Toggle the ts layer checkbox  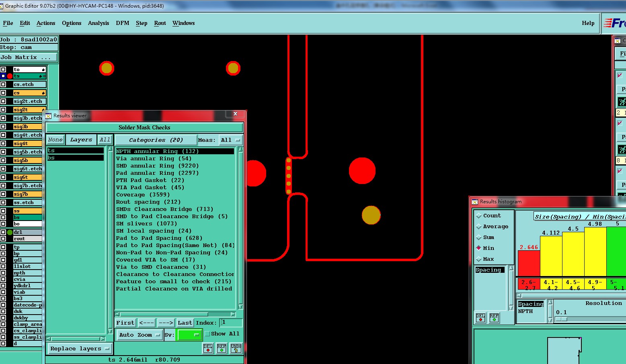pos(3,76)
